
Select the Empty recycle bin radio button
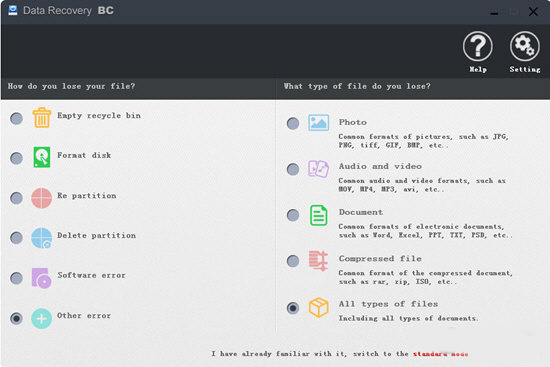pyautogui.click(x=16, y=119)
